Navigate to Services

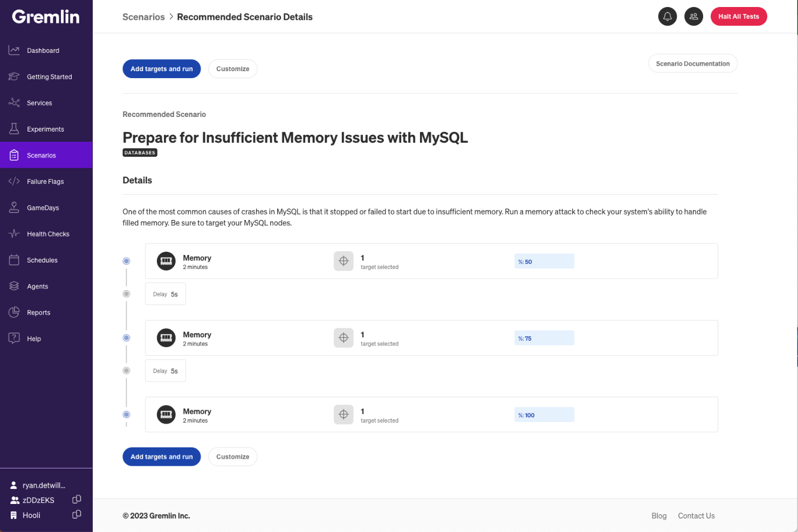[39, 103]
